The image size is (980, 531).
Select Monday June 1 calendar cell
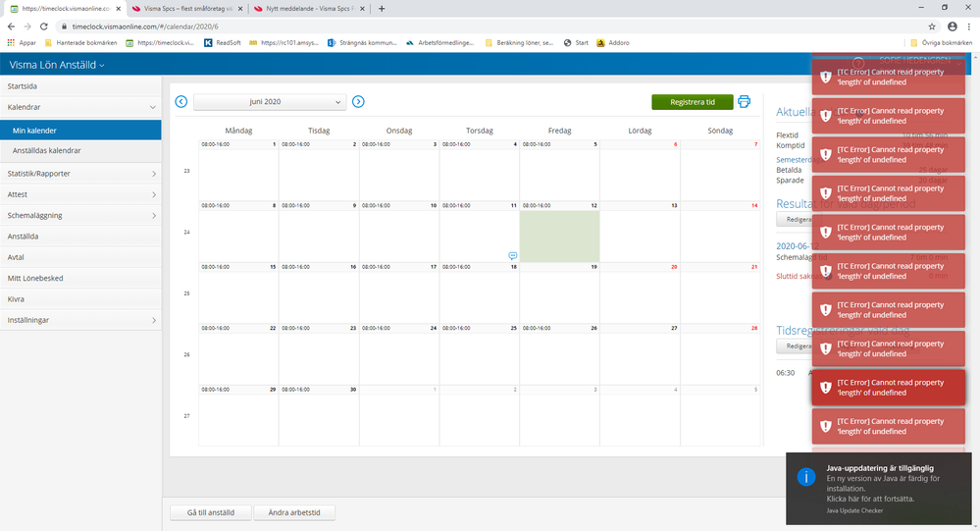238,170
